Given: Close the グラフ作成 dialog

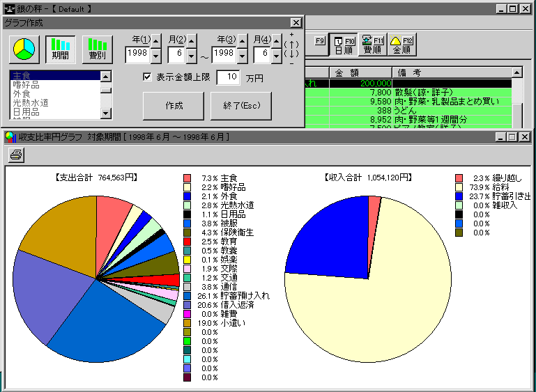Looking at the screenshot, I should (296, 23).
